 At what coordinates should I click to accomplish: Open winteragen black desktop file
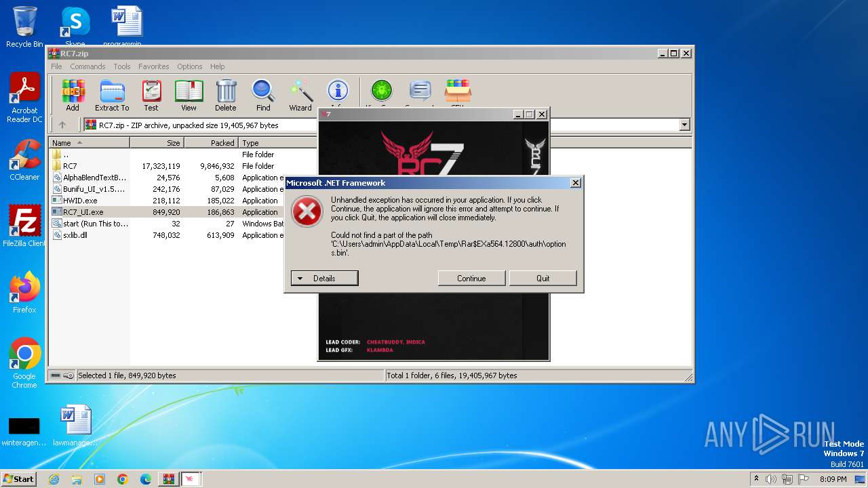[x=24, y=431]
